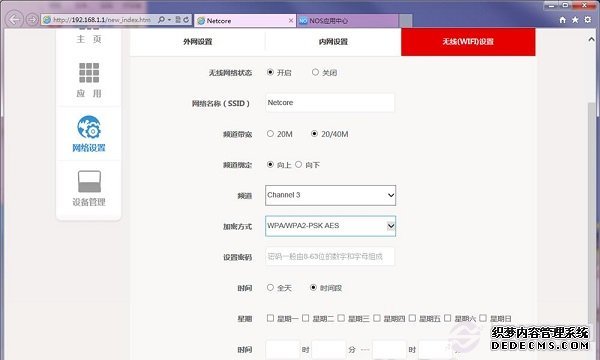Check the 星期一 checkbox
Image resolution: width=600 pixels, height=360 pixels.
(270, 318)
